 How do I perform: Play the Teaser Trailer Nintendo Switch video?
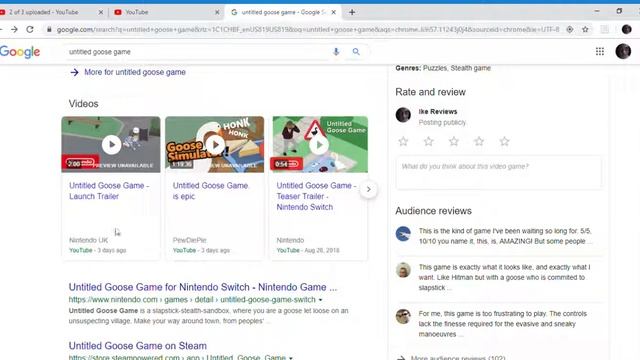[320, 144]
